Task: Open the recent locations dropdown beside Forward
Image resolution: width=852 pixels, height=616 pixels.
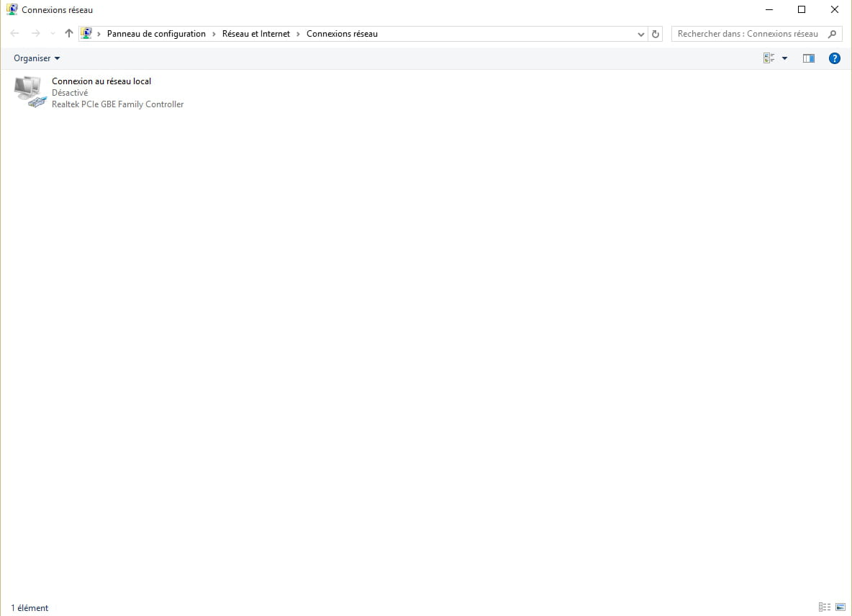Action: point(53,34)
